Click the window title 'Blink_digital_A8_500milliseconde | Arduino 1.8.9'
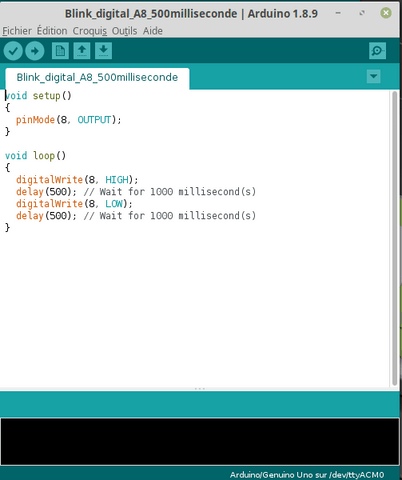 (x=191, y=14)
